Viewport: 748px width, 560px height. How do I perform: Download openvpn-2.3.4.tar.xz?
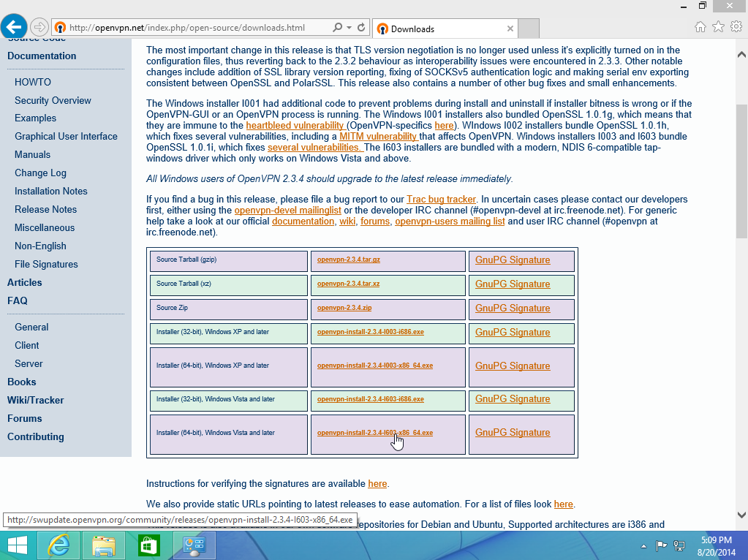348,284
